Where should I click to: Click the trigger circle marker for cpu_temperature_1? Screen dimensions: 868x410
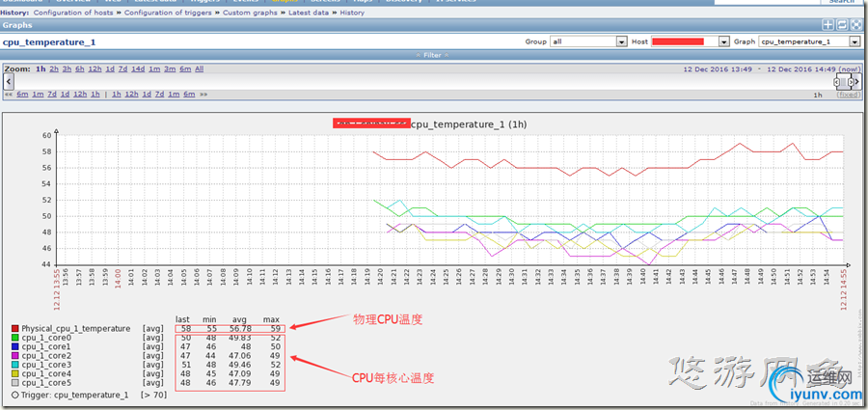click(x=14, y=395)
